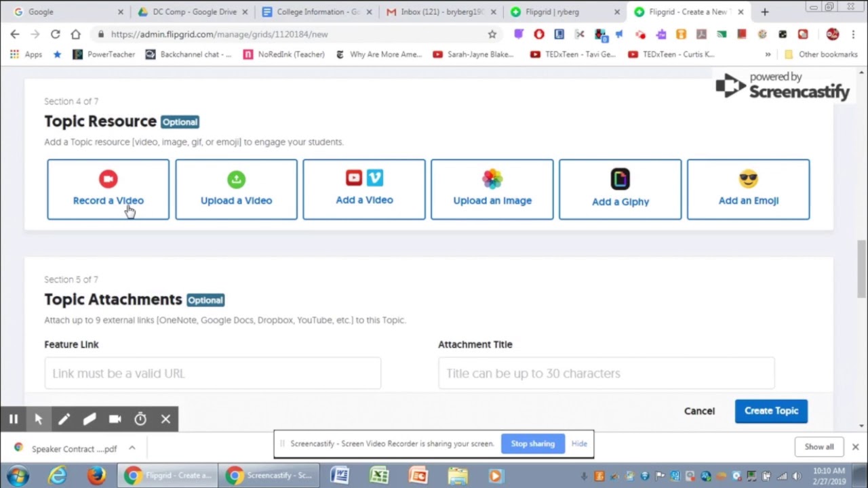The width and height of the screenshot is (868, 488).
Task: Open the Why Are More Ame... bookmark
Action: 379,54
